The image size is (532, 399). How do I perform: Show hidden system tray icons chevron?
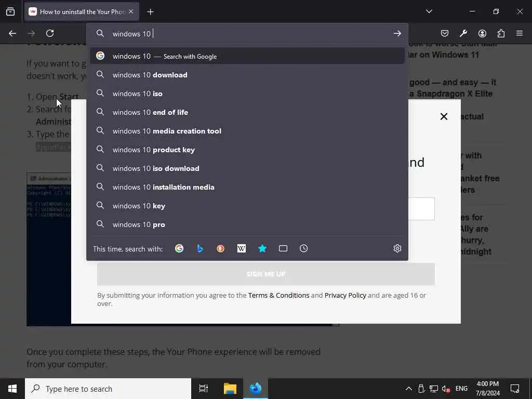click(x=409, y=389)
